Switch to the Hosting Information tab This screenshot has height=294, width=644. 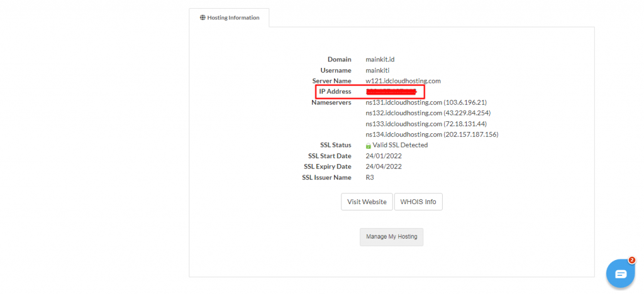point(229,18)
